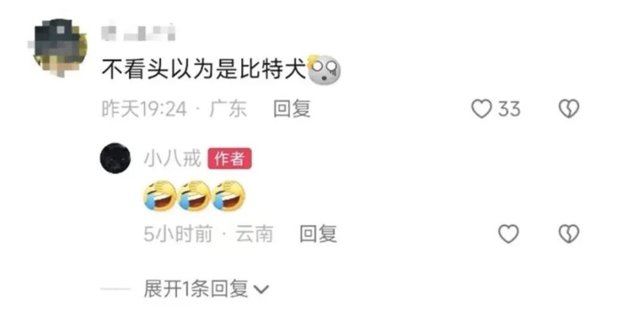Screen dimensions: 644x316
Task: Click the 33 like count number
Action: [x=509, y=109]
